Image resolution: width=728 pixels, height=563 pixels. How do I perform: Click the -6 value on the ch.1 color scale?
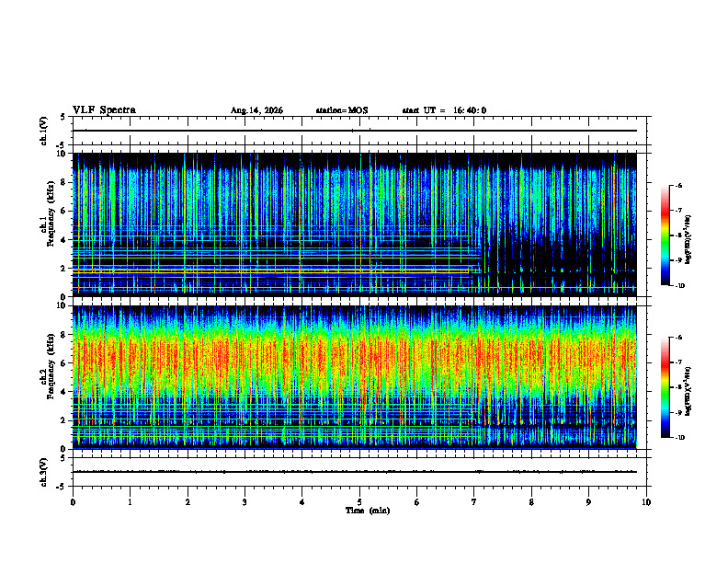678,185
